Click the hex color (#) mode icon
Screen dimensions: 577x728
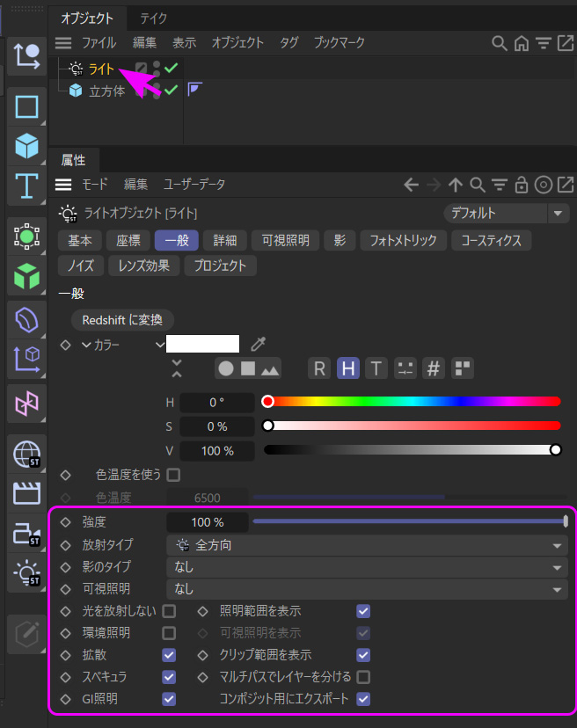pyautogui.click(x=433, y=368)
